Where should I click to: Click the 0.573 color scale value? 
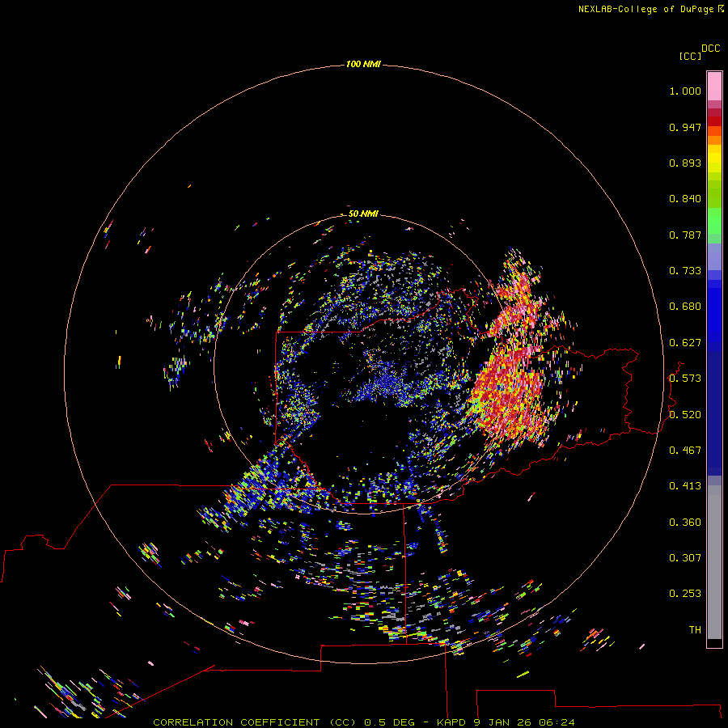coord(685,379)
